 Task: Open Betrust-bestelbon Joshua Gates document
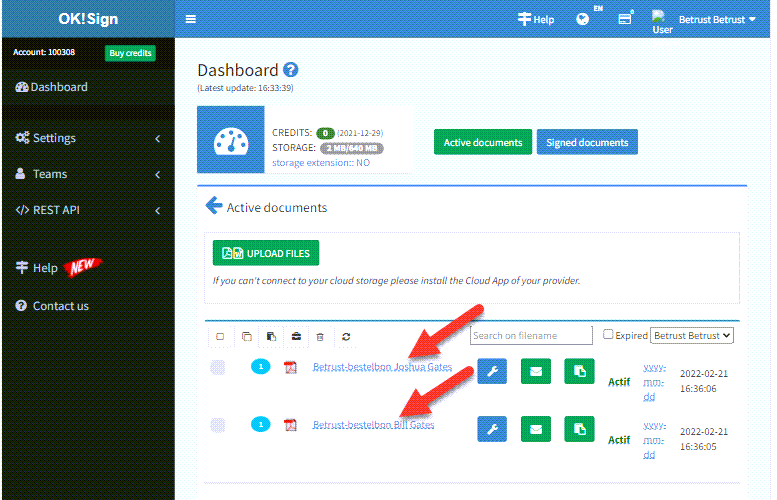[382, 367]
